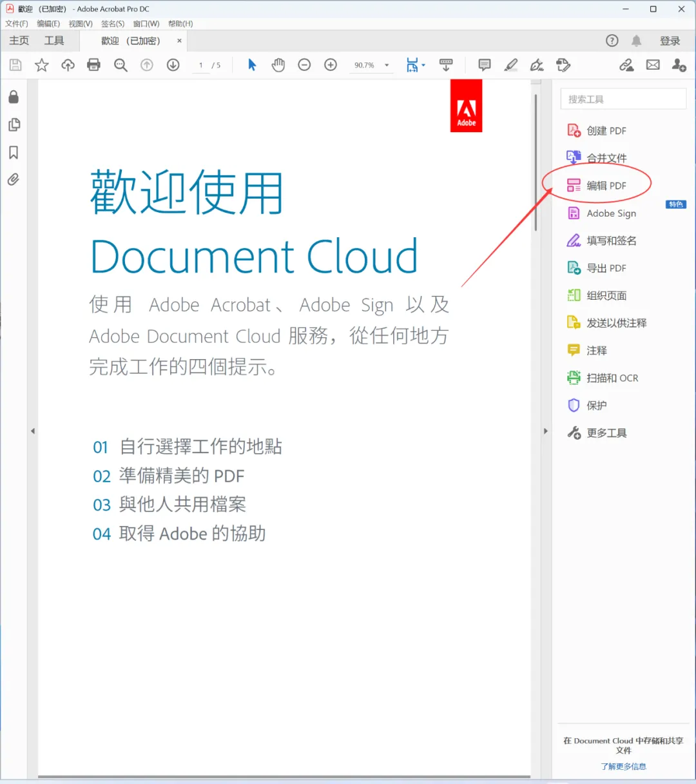Close the 歡迎 document tab
Image resolution: width=696 pixels, height=784 pixels.
[x=179, y=41]
